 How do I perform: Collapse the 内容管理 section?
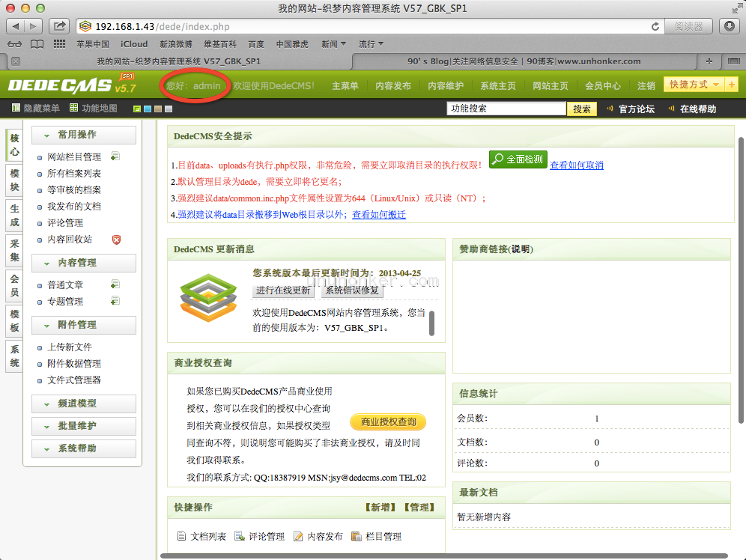pos(84,263)
